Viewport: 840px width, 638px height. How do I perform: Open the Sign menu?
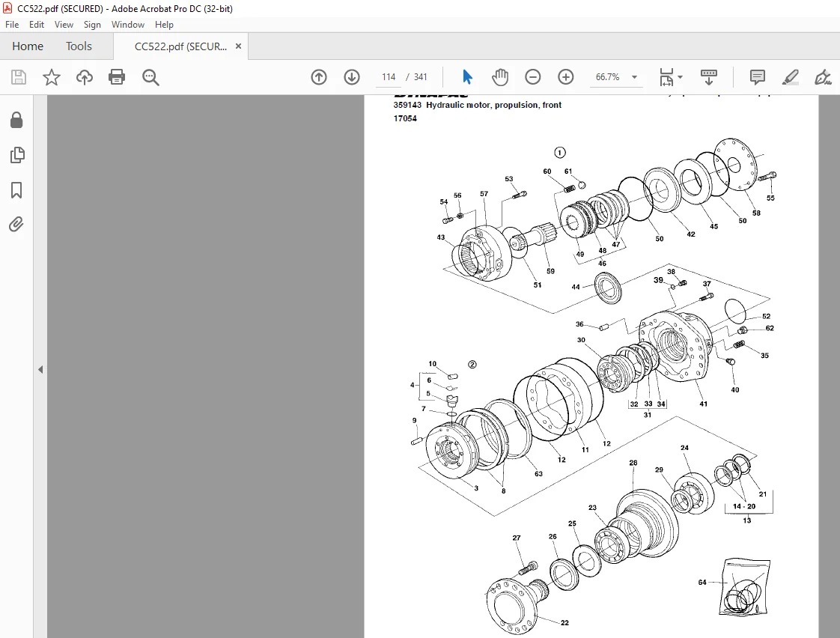point(92,25)
